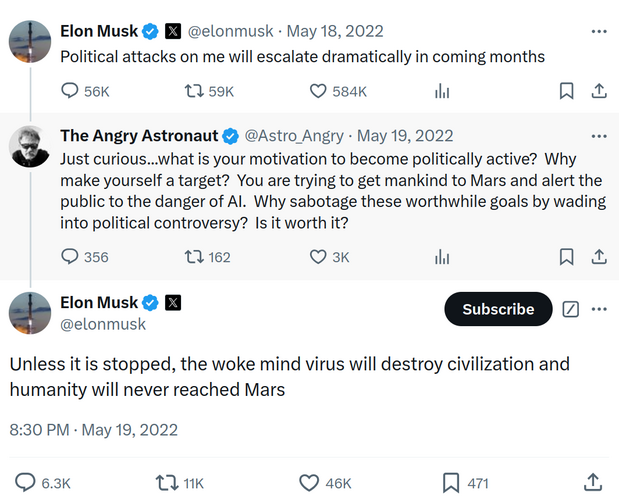
Task: Reply to The Angry Astronaut's tweet
Action: point(70,257)
